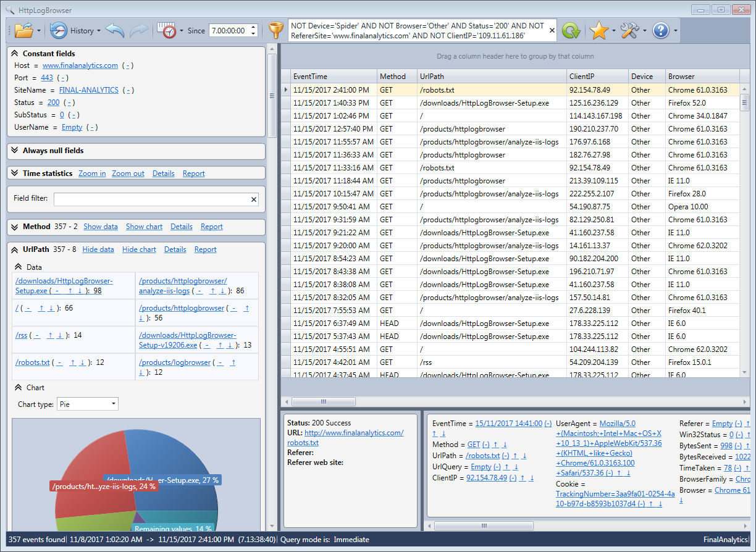
Task: Click into the Field filter input
Action: 150,199
